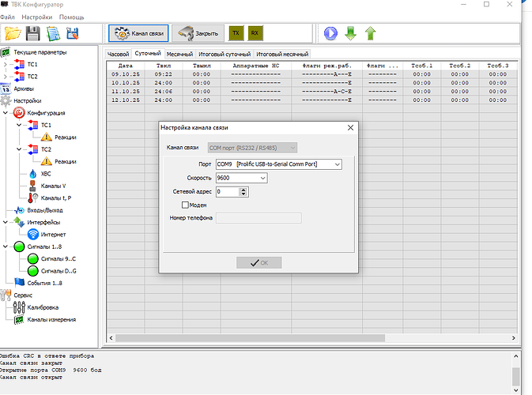Screen dimensions: 532x395
Task: Click the Номер телефона field
Action: [258, 218]
